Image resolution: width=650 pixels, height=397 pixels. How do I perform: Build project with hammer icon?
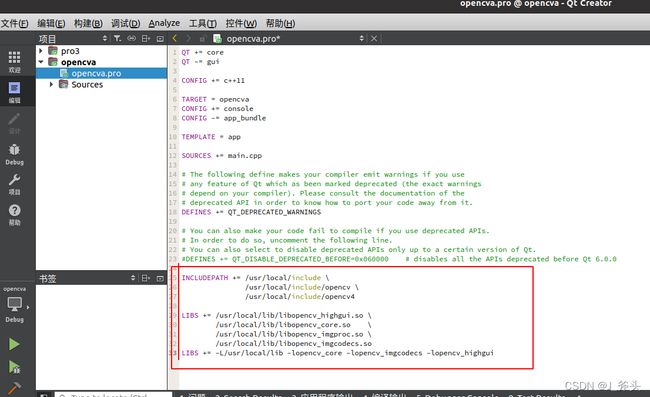[x=14, y=388]
